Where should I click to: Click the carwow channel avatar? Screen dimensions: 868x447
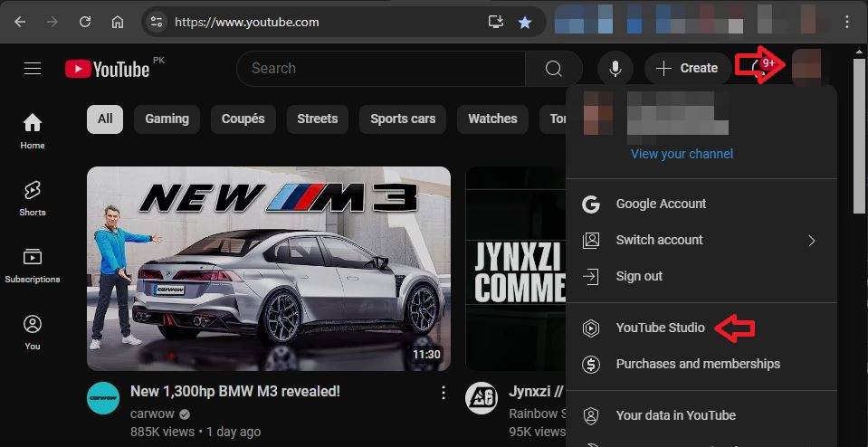pyautogui.click(x=103, y=398)
